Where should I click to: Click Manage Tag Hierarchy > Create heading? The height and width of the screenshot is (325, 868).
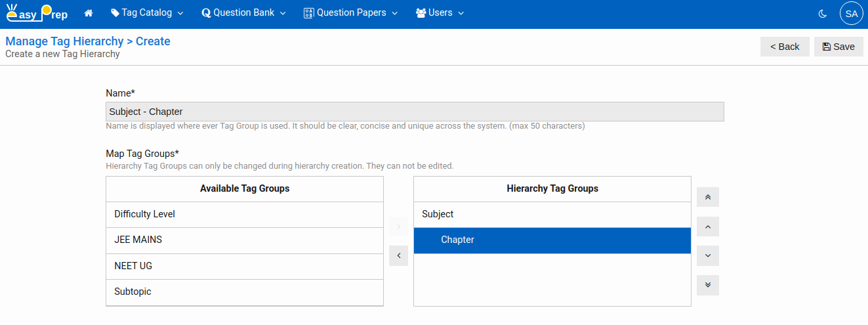point(88,41)
